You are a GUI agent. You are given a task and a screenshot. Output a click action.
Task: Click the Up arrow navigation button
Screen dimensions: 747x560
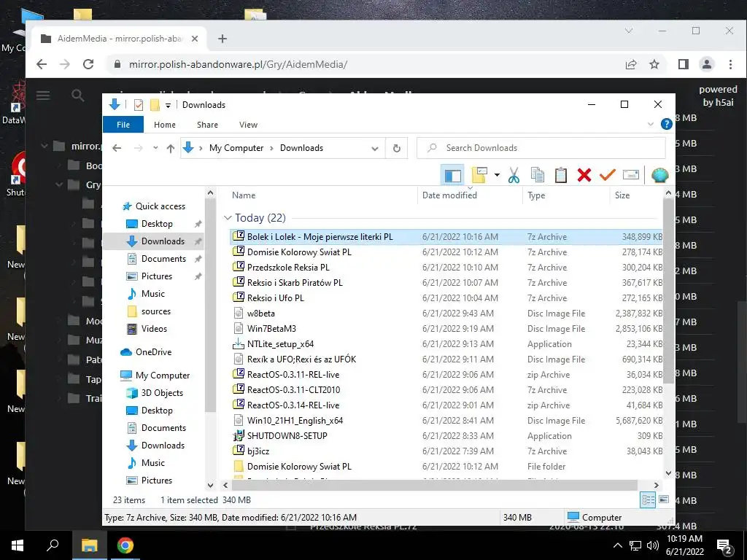171,148
